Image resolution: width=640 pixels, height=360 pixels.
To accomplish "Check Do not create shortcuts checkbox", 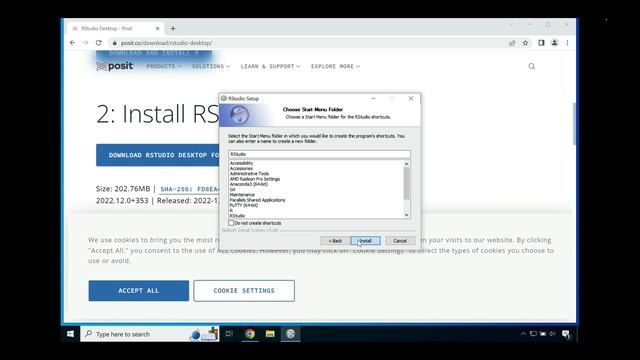I will 231,223.
